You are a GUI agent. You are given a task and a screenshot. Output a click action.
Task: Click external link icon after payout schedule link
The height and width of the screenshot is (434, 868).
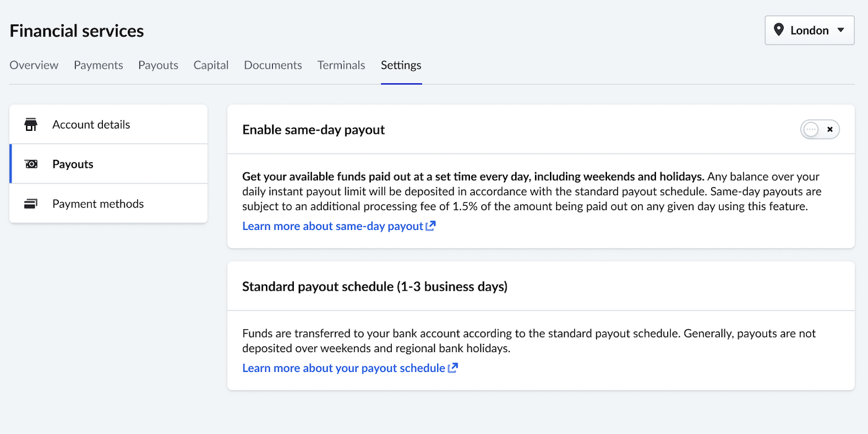453,368
